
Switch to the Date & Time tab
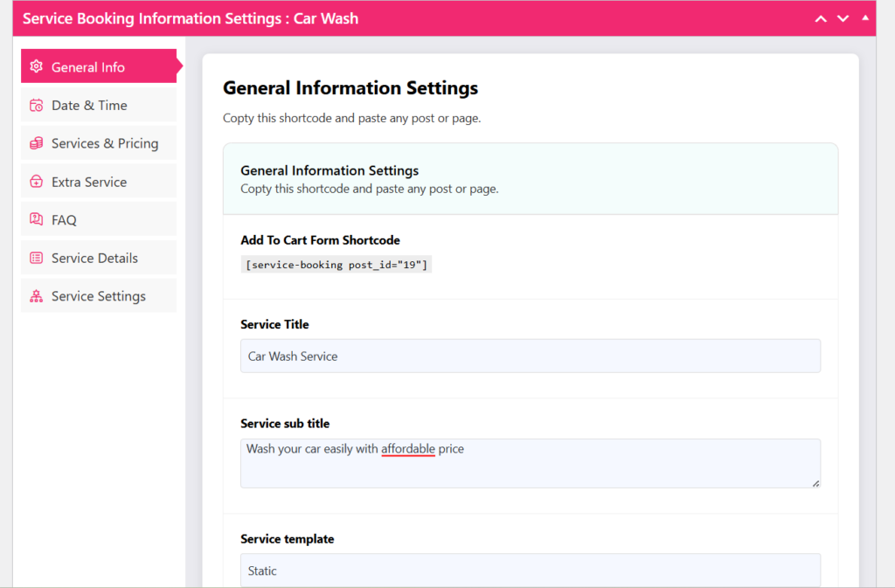[99, 105]
